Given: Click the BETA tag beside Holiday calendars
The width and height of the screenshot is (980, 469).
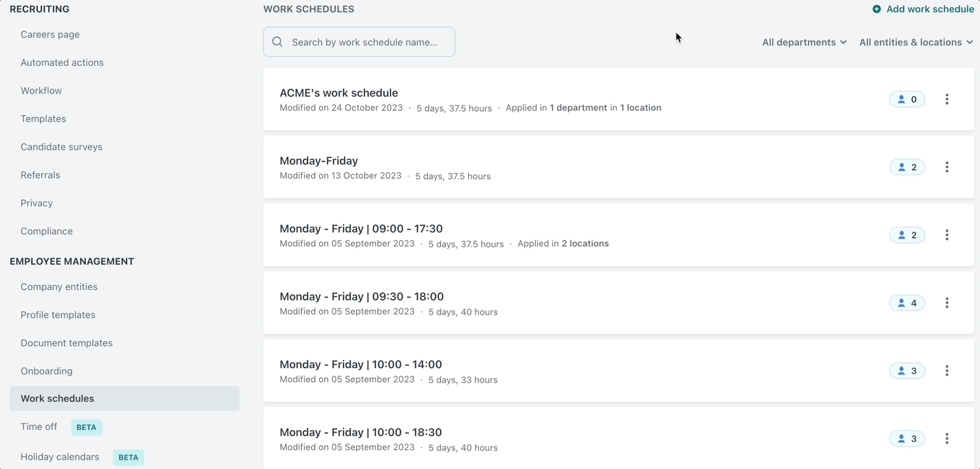Looking at the screenshot, I should pos(128,457).
